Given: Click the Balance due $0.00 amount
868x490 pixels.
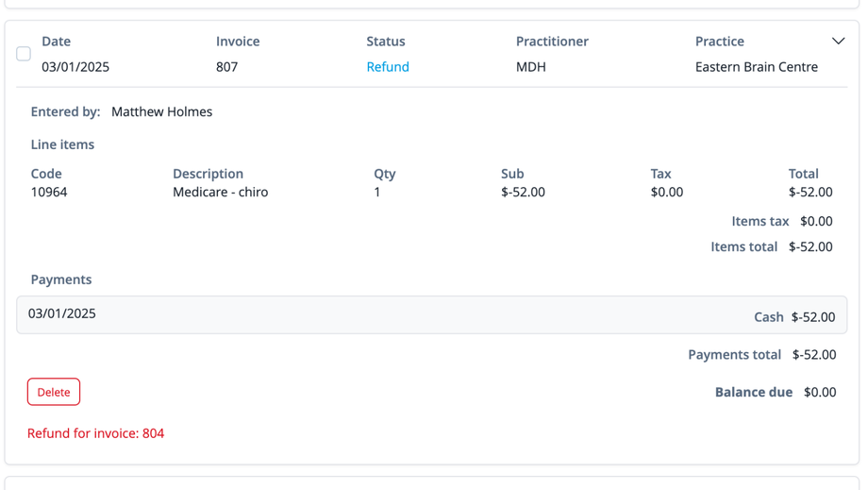Looking at the screenshot, I should 819,392.
